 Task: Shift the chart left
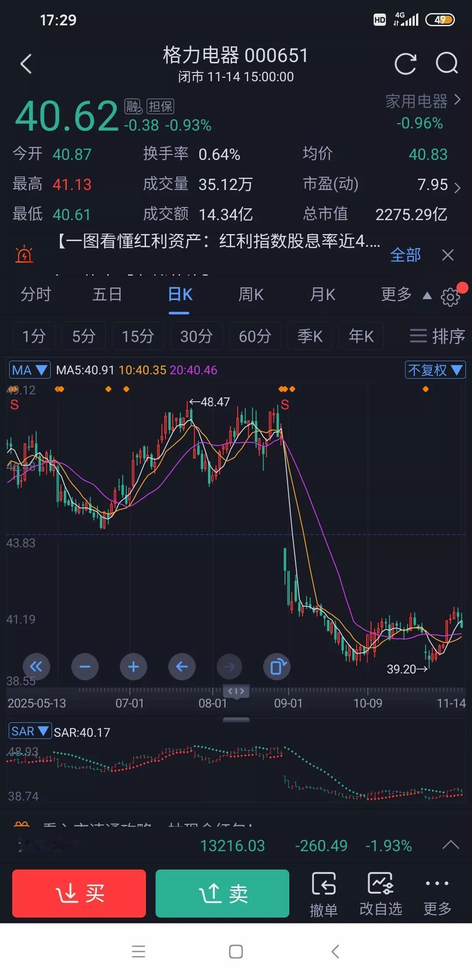tap(182, 666)
